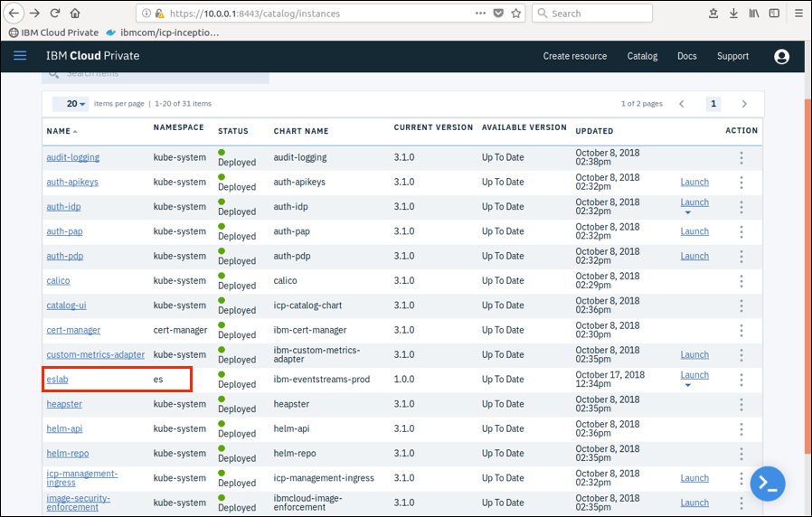Image resolution: width=812 pixels, height=517 pixels.
Task: Open action menu for cert-manager row
Action: 741,330
